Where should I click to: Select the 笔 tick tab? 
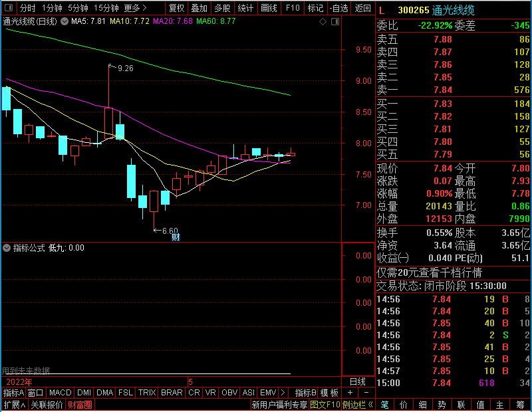pyautogui.click(x=385, y=405)
